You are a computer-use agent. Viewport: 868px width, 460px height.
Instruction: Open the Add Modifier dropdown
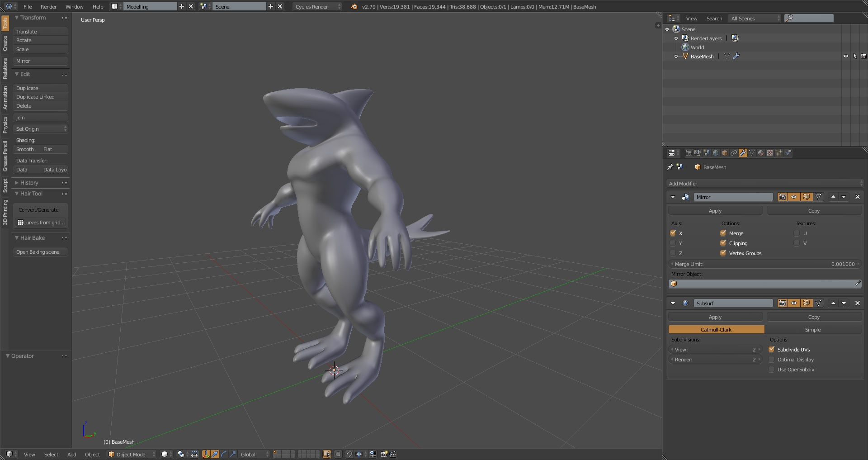pyautogui.click(x=765, y=184)
